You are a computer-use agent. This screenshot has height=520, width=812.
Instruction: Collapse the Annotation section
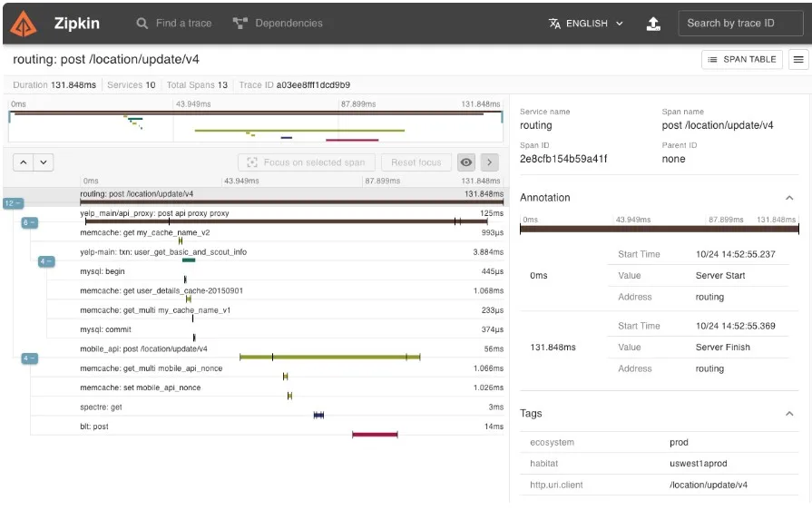[x=789, y=198]
